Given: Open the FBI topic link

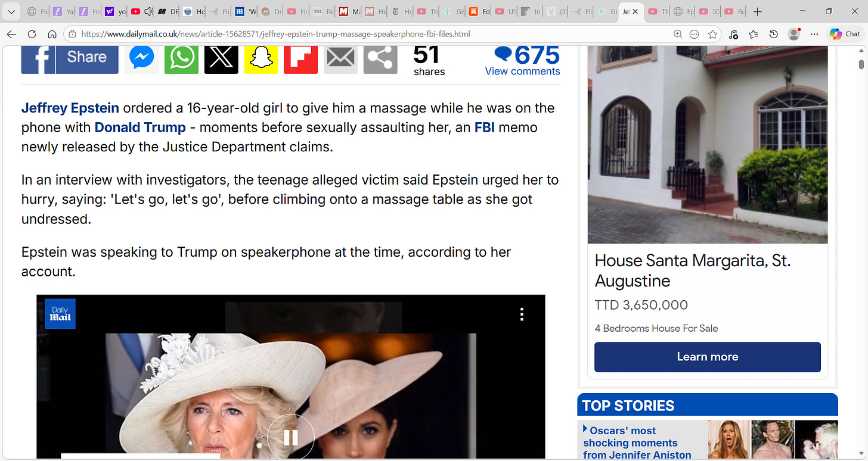Looking at the screenshot, I should coord(485,127).
